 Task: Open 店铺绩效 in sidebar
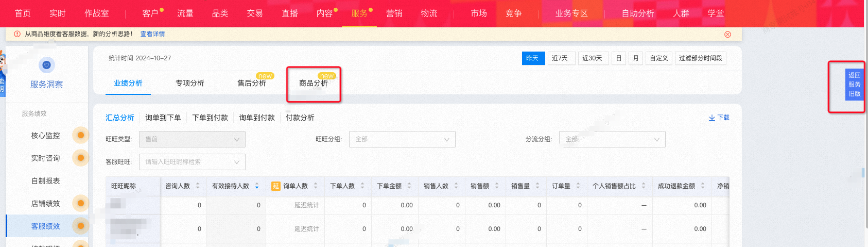46,204
